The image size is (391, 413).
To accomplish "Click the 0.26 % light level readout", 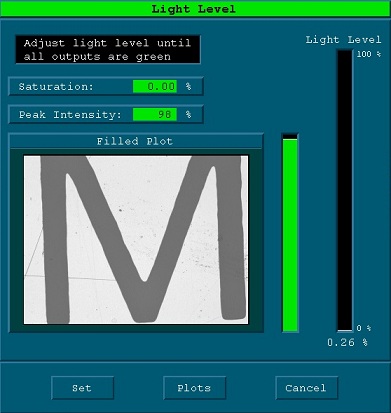I will [347, 342].
